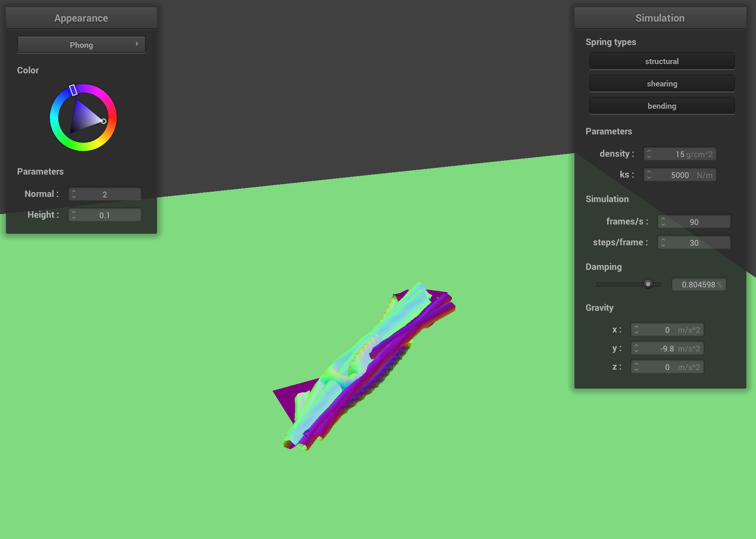Viewport: 756px width, 539px height.
Task: Toggle the structural spring type button
Action: [661, 61]
